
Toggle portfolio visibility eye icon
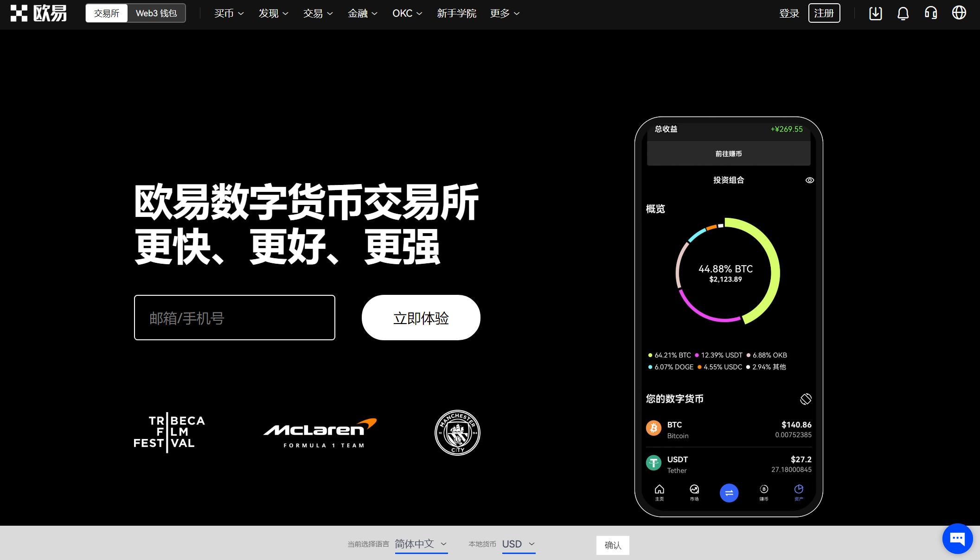tap(810, 180)
